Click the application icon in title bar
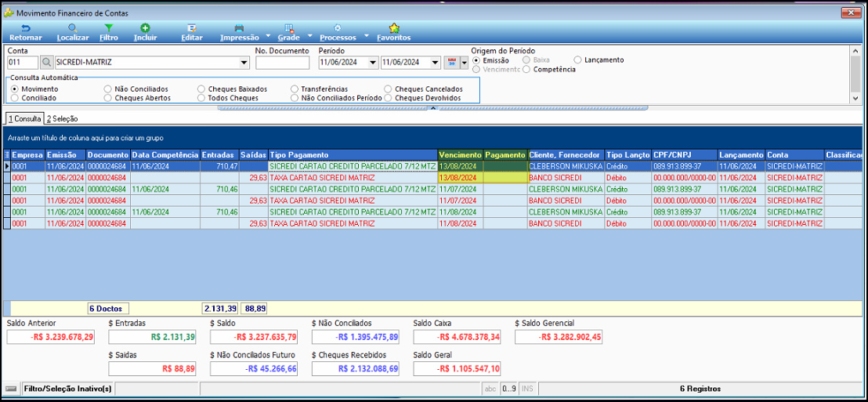This screenshot has height=402, width=868. pyautogui.click(x=9, y=13)
